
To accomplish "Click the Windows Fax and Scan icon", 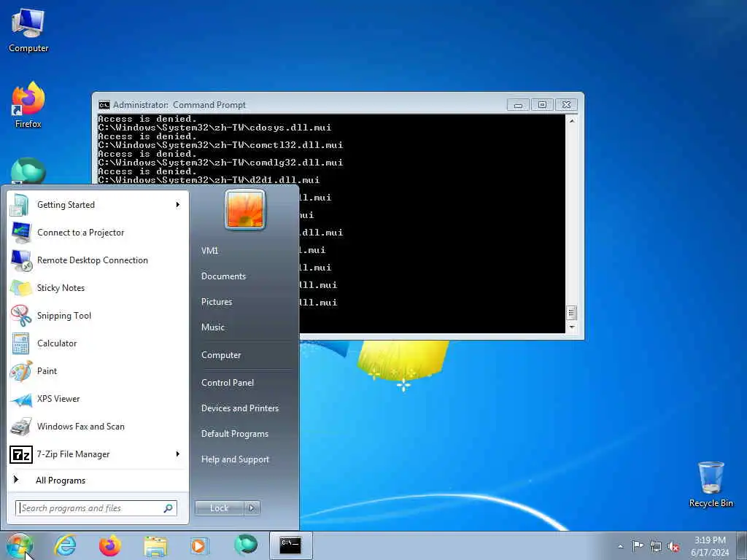I will (20, 427).
